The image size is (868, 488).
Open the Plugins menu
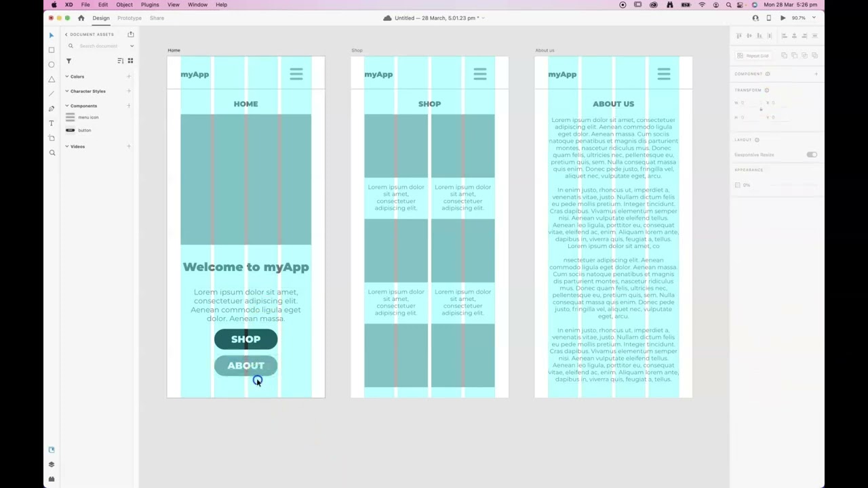(x=150, y=5)
